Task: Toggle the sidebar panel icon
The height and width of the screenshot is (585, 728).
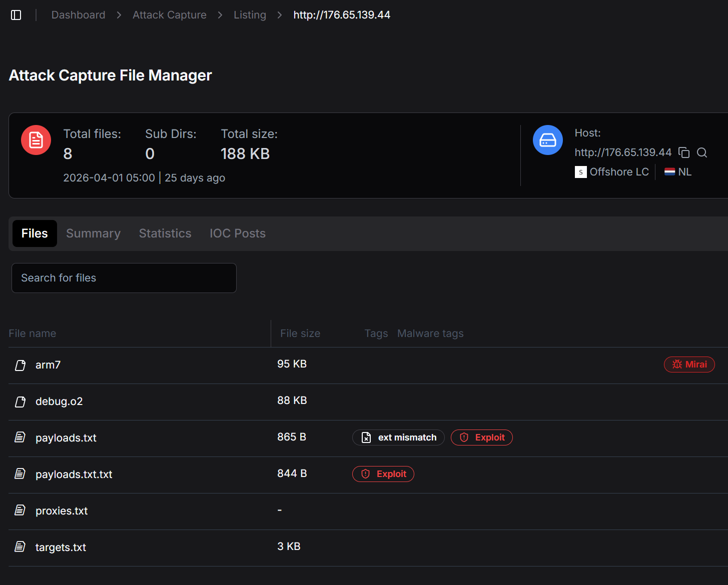Action: (16, 15)
